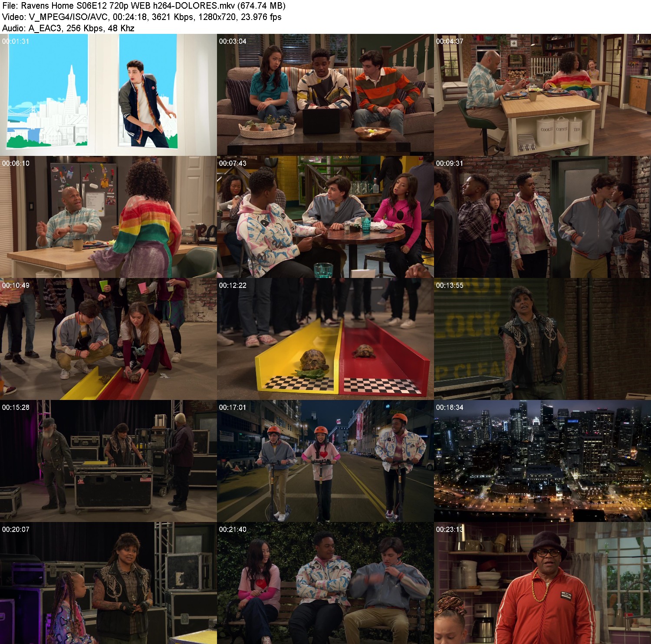The image size is (651, 644).
Task: Click the park bench thumbnail at 00:21:40
Action: point(325,583)
